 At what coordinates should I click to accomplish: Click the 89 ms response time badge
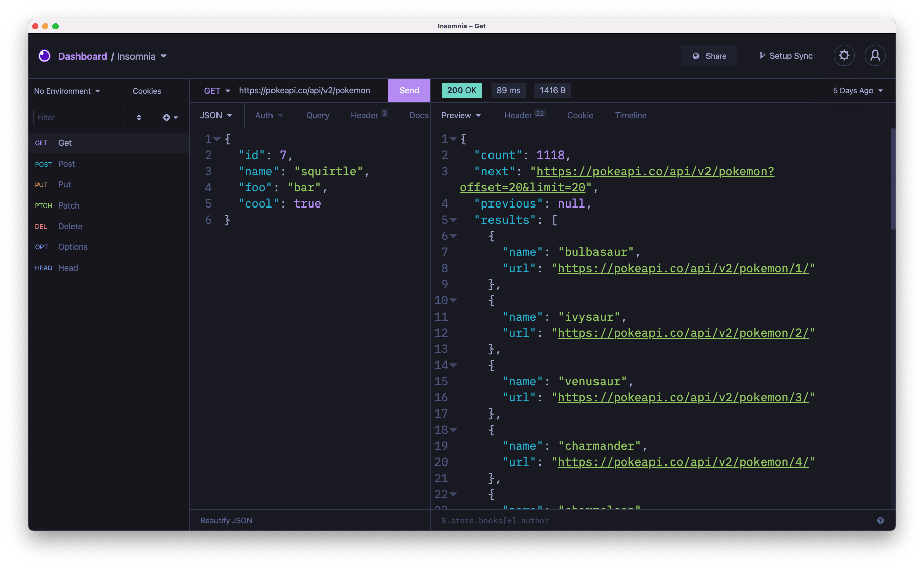coord(508,90)
